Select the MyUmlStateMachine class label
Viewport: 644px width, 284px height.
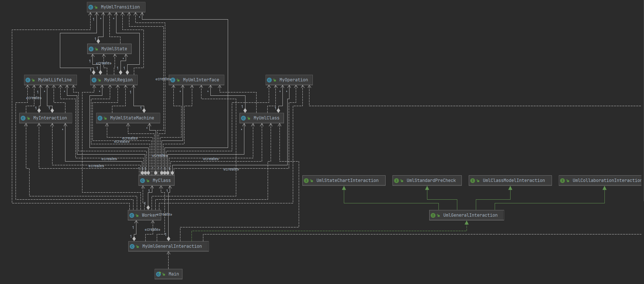pyautogui.click(x=132, y=118)
